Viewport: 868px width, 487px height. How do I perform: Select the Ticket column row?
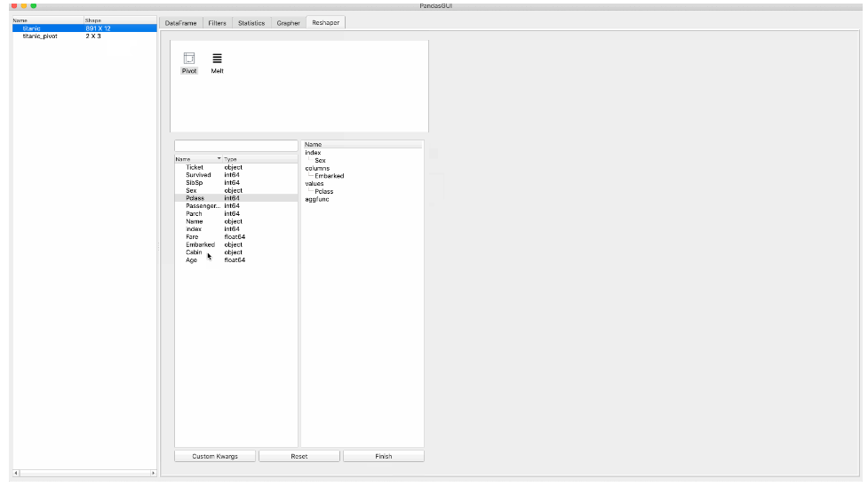(x=236, y=167)
